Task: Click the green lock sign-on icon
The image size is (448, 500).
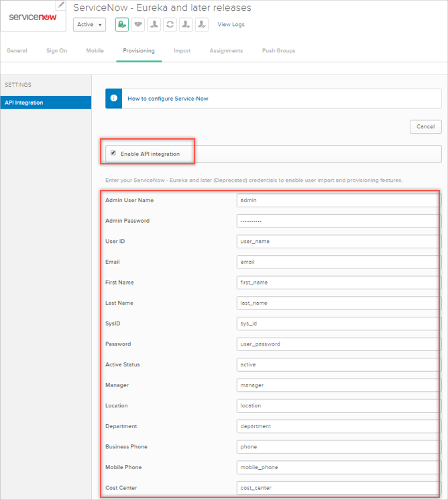Action: [121, 24]
